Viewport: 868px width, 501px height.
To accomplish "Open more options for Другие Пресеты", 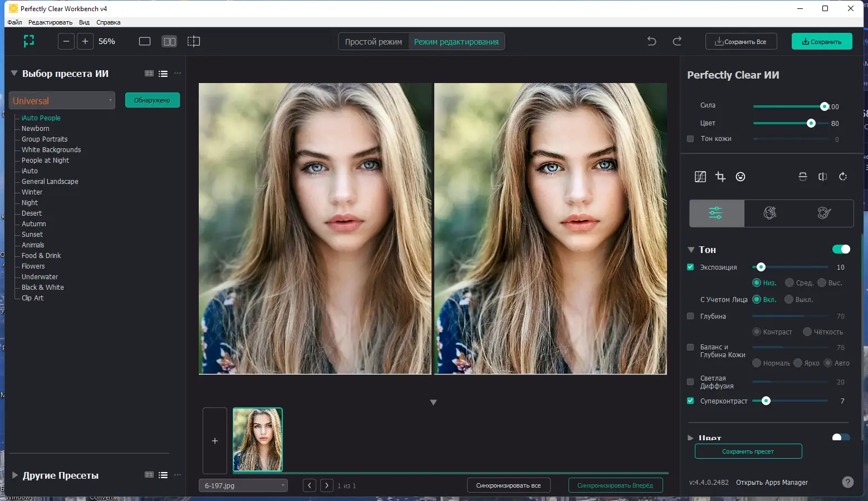I will [178, 475].
